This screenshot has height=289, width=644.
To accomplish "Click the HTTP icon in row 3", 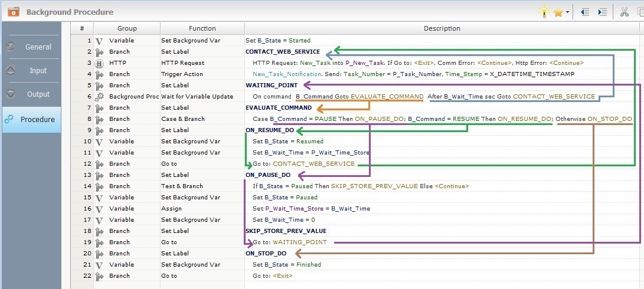I will coord(99,63).
